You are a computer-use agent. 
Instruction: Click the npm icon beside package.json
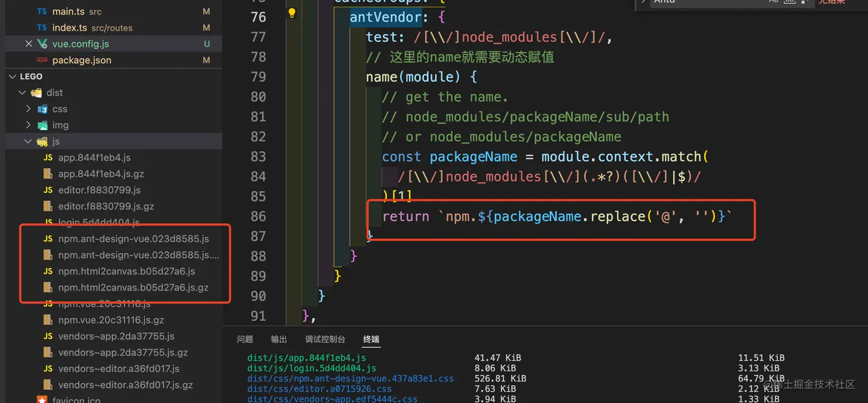tap(42, 60)
